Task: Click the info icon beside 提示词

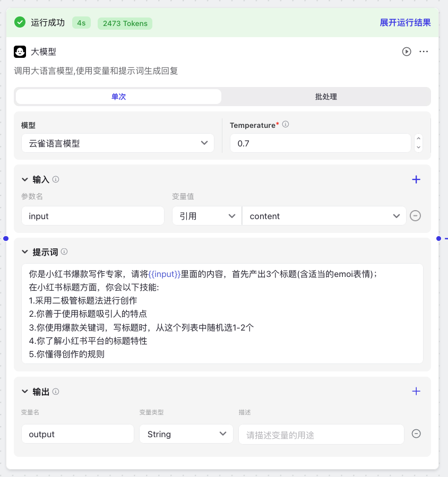Action: 64,251
